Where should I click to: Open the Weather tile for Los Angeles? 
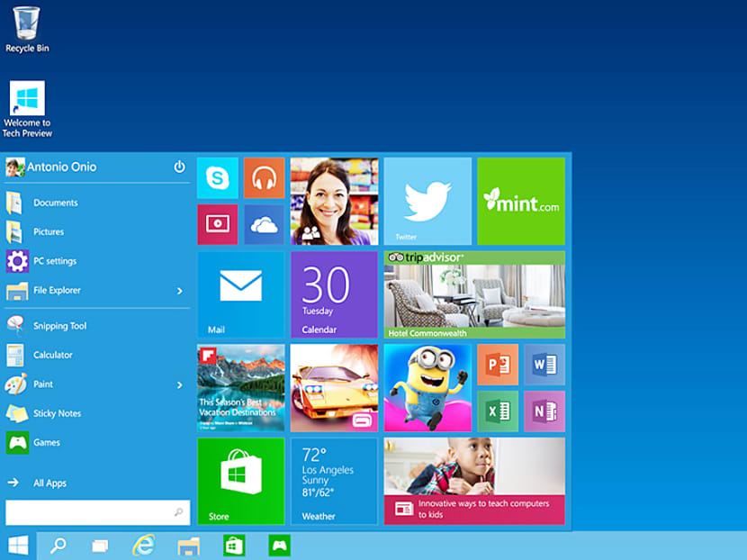tap(335, 482)
